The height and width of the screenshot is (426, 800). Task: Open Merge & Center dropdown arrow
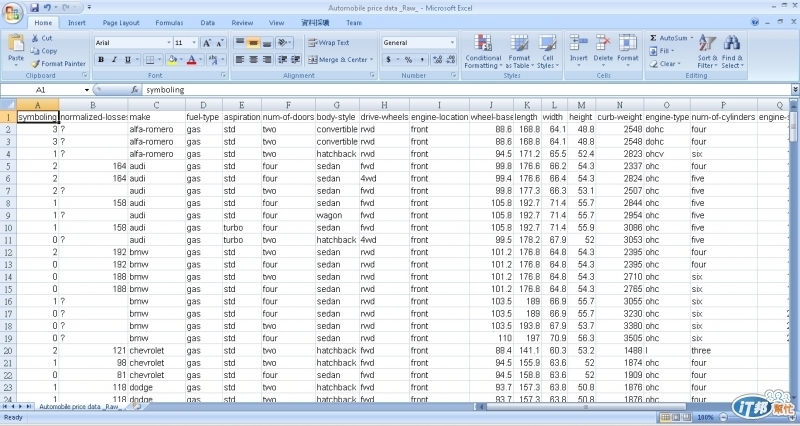click(x=371, y=60)
